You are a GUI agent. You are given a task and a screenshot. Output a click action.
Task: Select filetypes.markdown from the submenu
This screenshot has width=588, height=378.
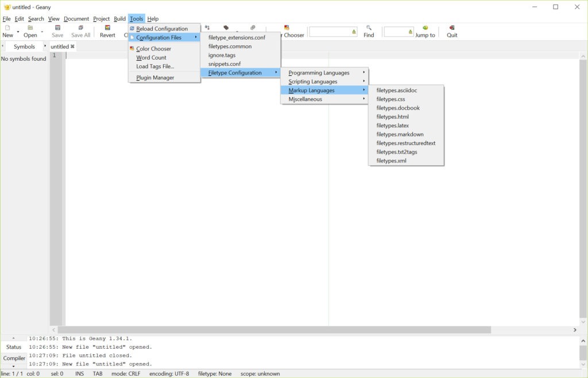click(x=400, y=134)
